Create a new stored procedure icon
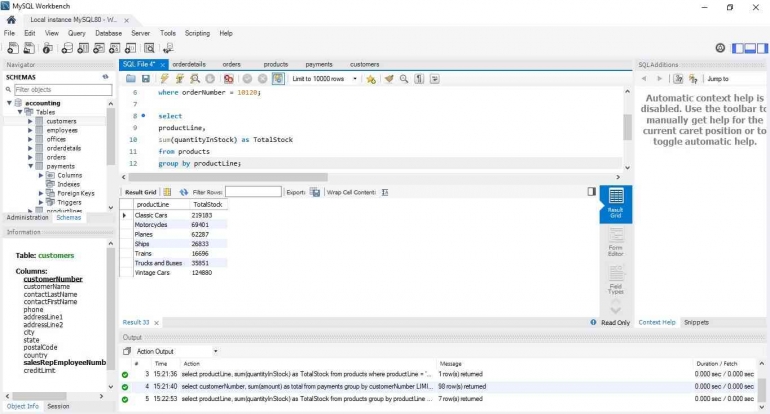Image resolution: width=770 pixels, height=414 pixels. (x=114, y=48)
